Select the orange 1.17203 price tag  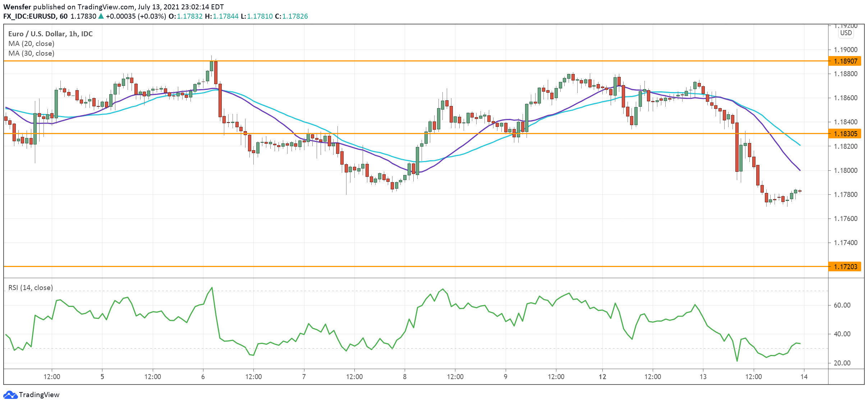pyautogui.click(x=845, y=267)
